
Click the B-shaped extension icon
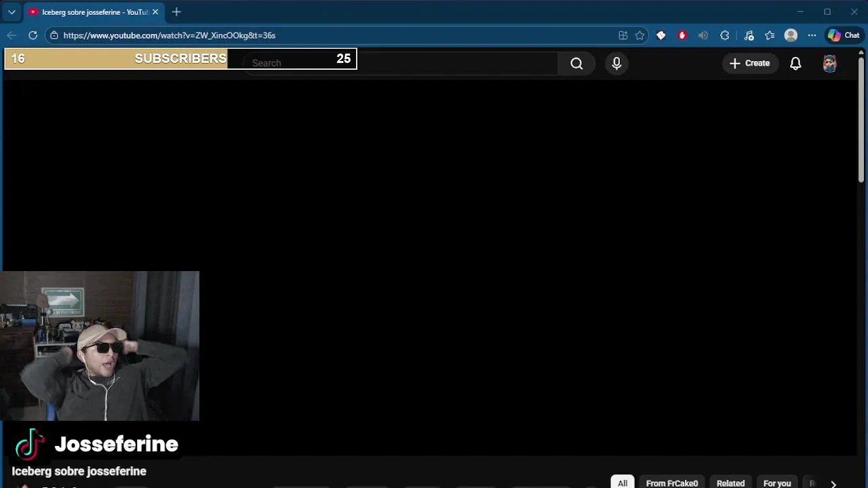click(661, 35)
